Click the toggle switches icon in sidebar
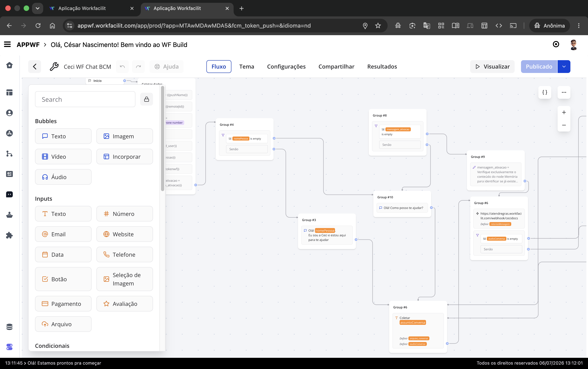This screenshot has width=588, height=369. (x=9, y=347)
